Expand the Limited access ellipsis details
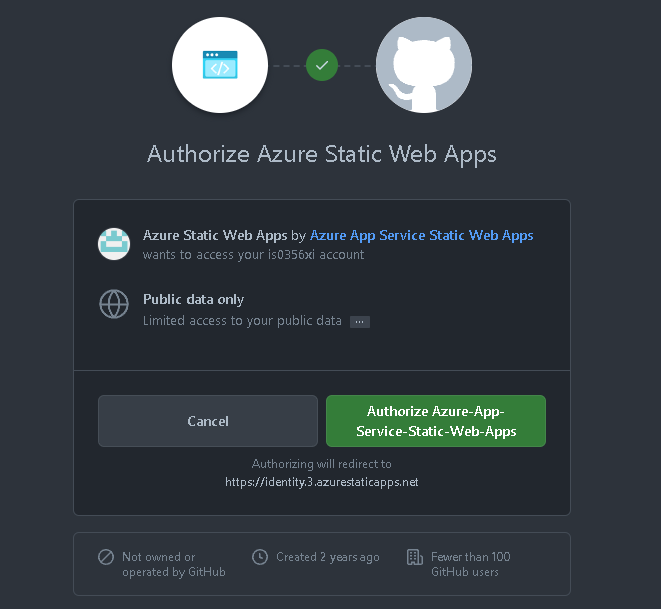Image resolution: width=661 pixels, height=609 pixels. pos(360,322)
